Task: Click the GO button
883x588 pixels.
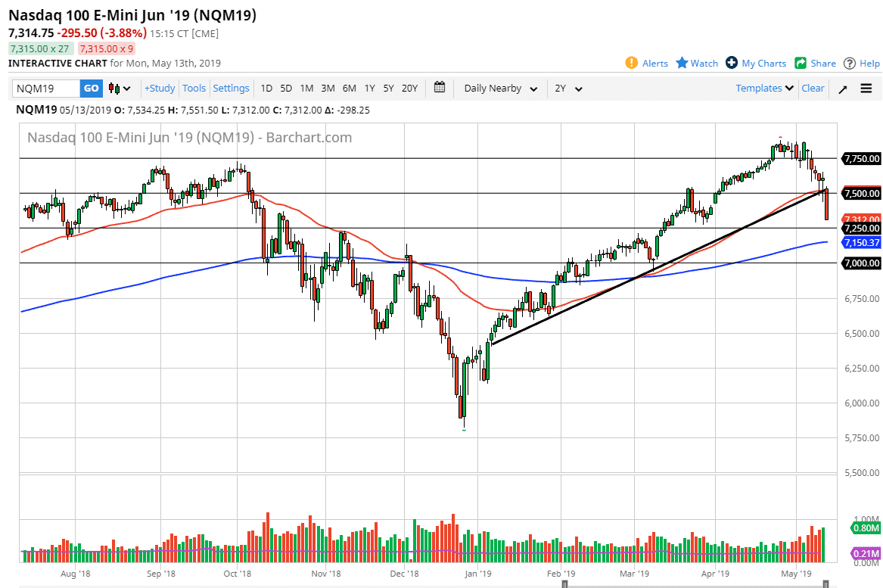Action: click(x=90, y=89)
